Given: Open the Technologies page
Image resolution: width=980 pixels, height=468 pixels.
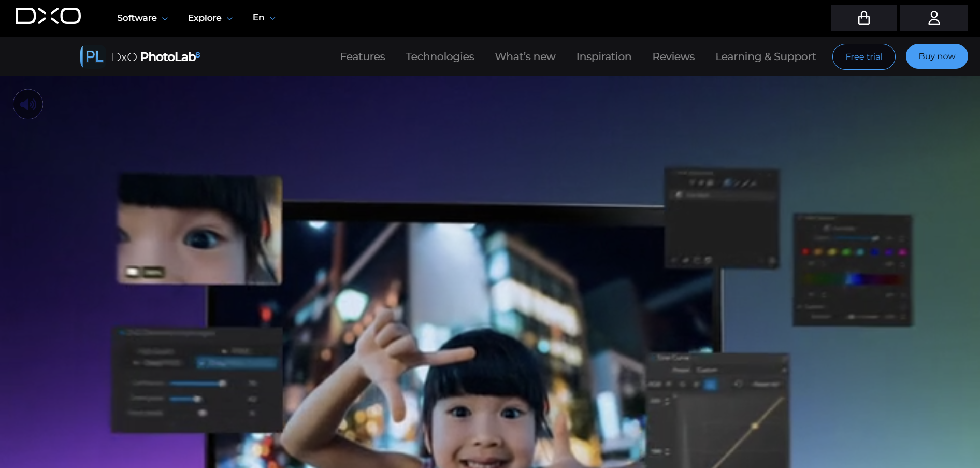Looking at the screenshot, I should click(440, 56).
